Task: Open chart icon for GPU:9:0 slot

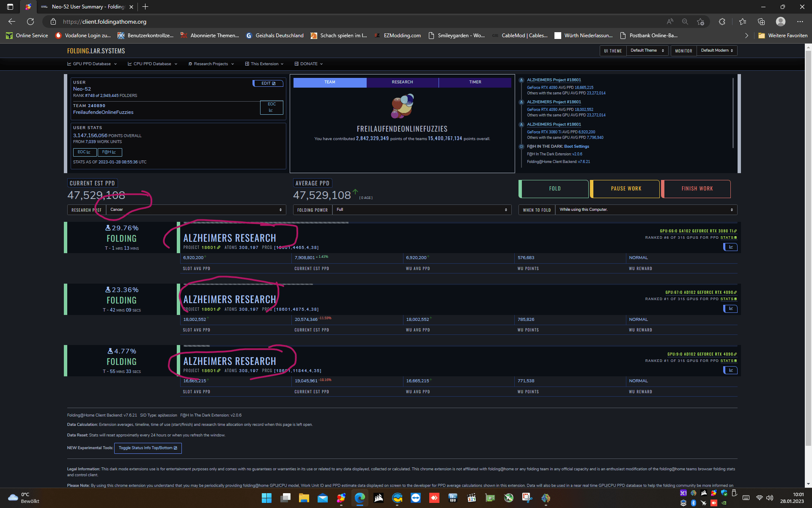Action: click(730, 370)
